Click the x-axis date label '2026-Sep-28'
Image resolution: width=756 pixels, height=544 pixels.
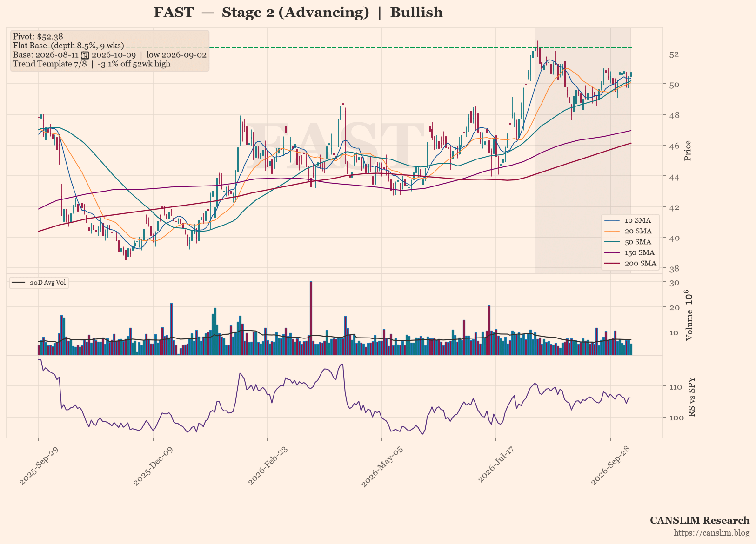[610, 467]
